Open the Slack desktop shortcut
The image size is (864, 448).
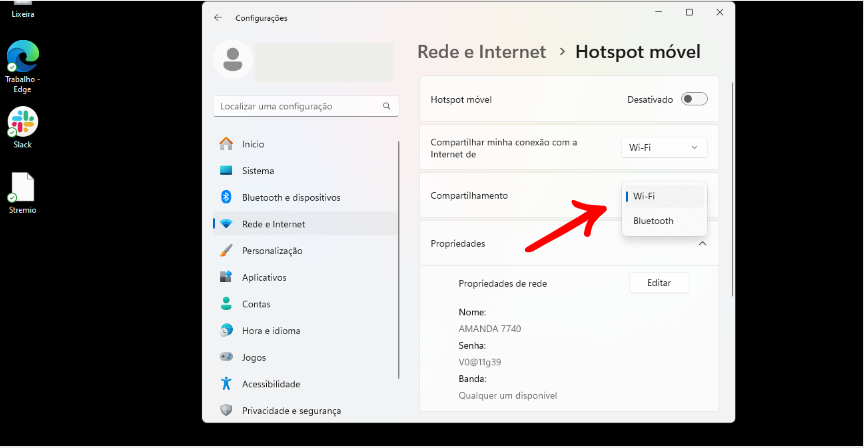pyautogui.click(x=23, y=128)
